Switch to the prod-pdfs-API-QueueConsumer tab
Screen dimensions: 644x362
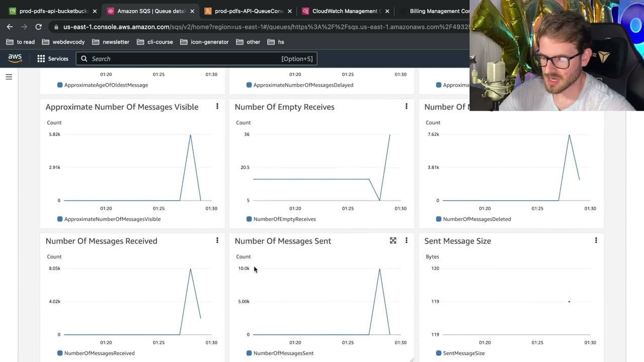(249, 11)
